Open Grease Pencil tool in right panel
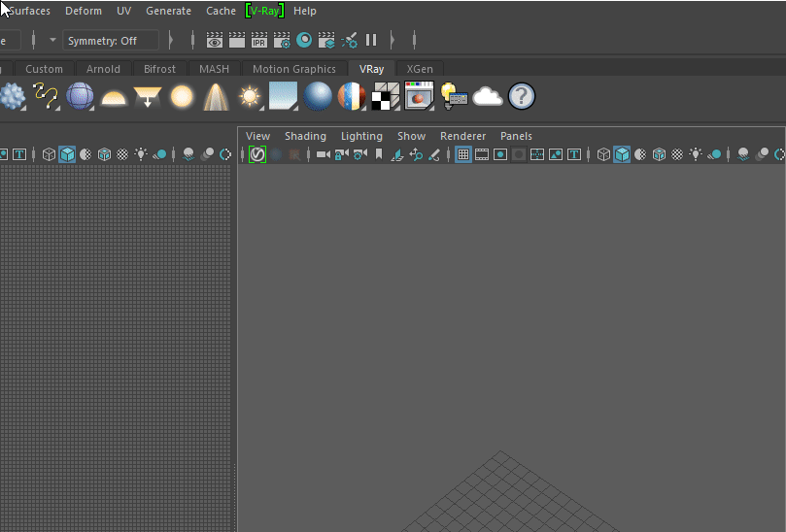Screen dimensions: 786x532 click(434, 154)
